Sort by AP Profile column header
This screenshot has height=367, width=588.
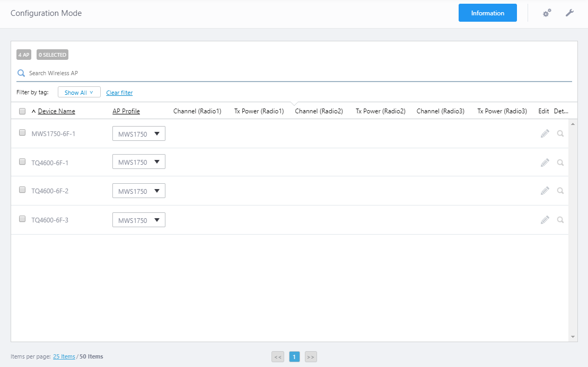click(x=126, y=111)
